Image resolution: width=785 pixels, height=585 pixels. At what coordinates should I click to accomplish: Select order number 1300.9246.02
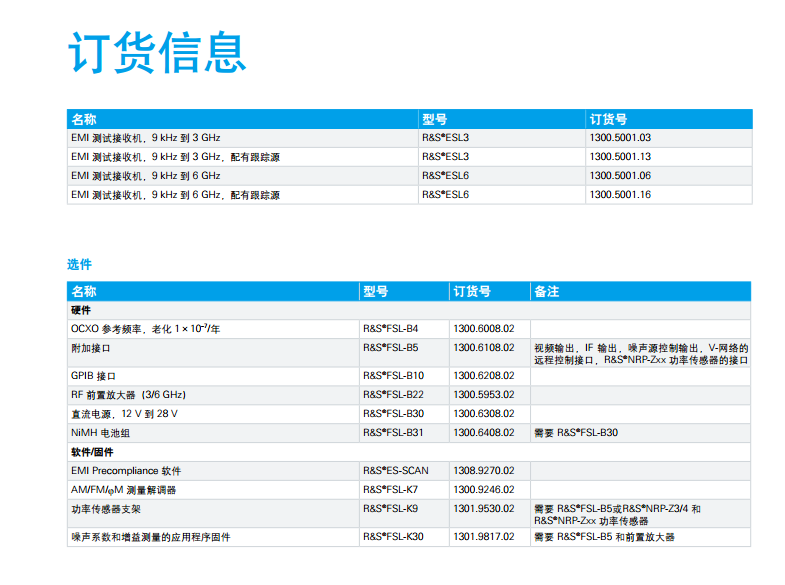click(x=484, y=490)
